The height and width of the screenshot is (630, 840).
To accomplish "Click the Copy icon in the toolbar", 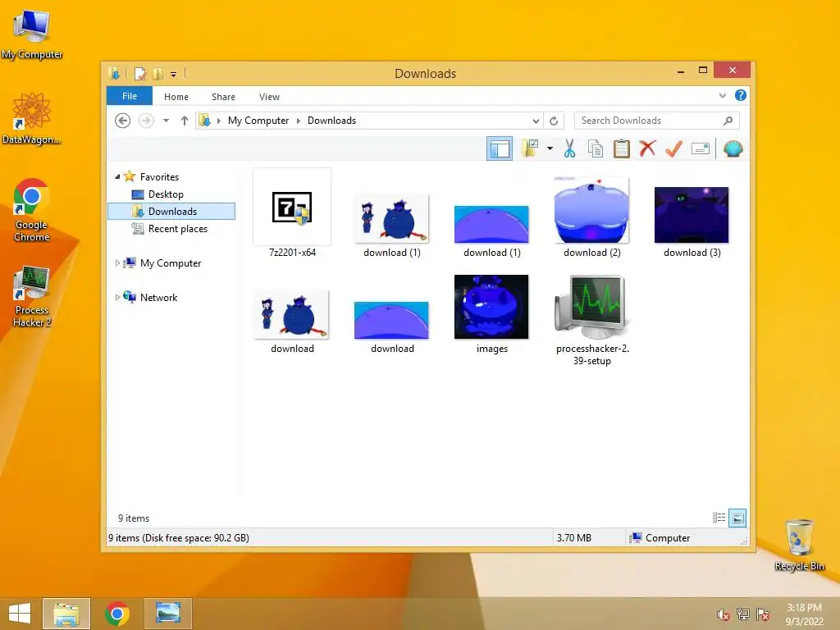I will tap(596, 148).
